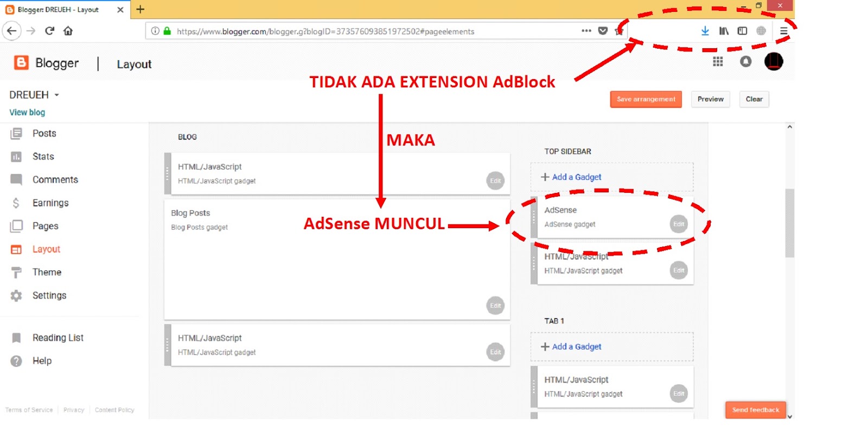868x427 pixels.
Task: Open new browser tab with plus
Action: pos(140,9)
